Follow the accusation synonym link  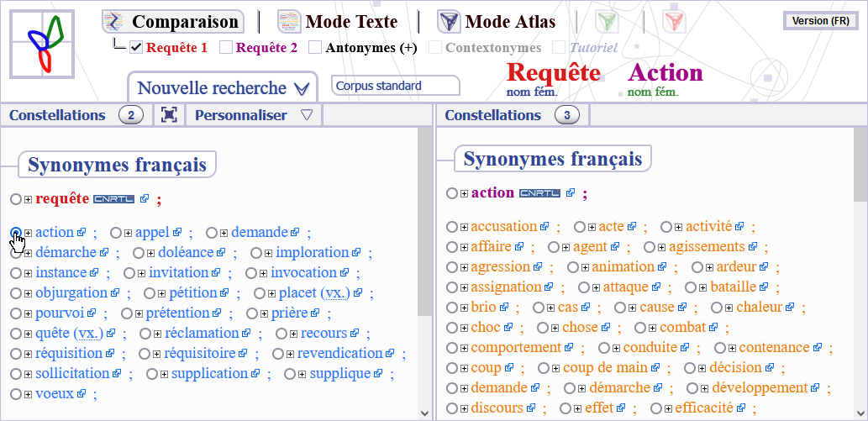(504, 226)
